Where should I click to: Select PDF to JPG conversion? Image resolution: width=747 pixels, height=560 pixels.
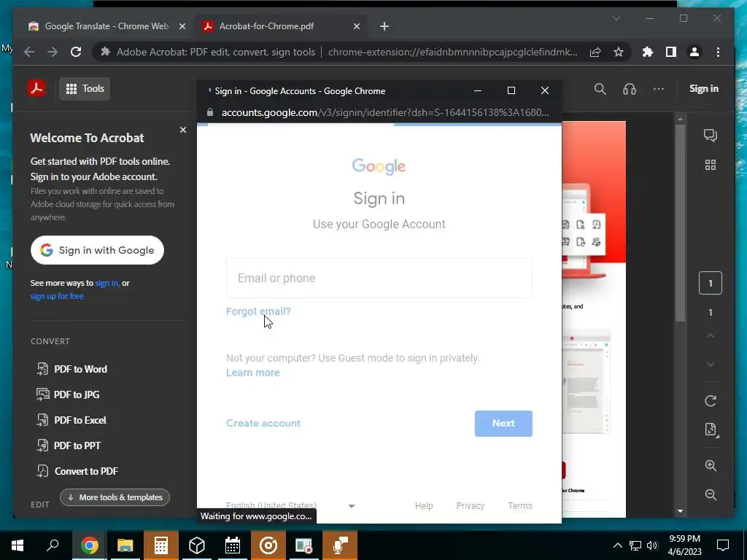click(69, 394)
